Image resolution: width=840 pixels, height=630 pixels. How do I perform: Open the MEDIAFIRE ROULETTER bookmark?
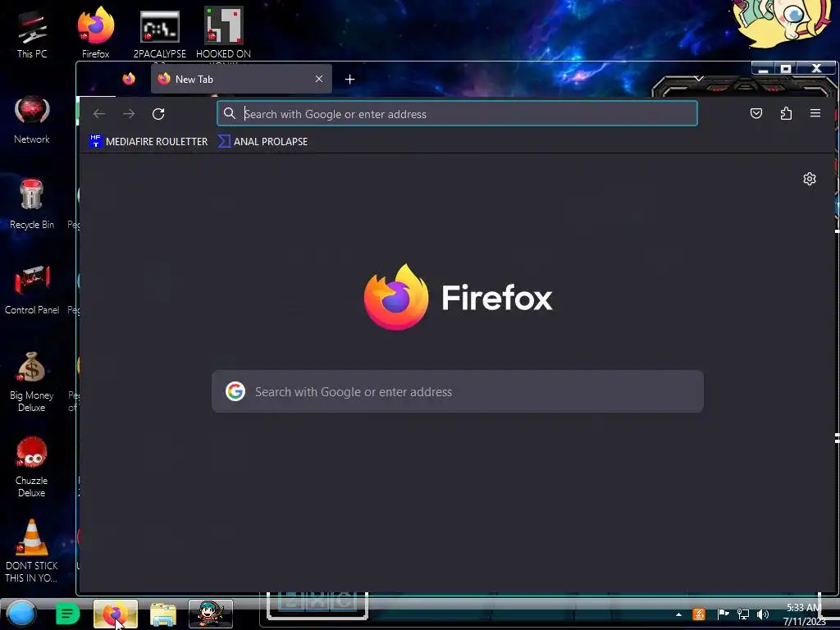149,141
